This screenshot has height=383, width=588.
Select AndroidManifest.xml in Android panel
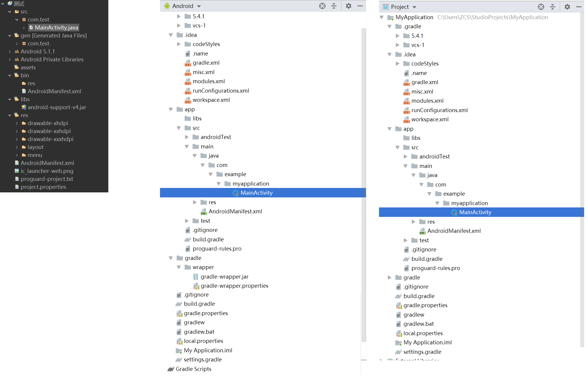pyautogui.click(x=231, y=211)
